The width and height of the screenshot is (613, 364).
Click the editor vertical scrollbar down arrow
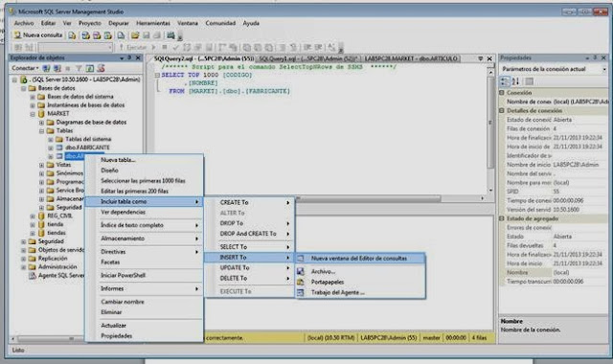pos(490,191)
